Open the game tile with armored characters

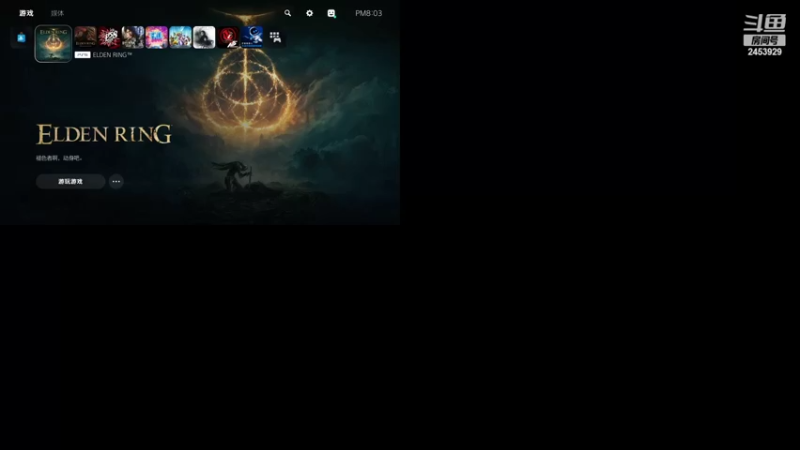point(133,37)
